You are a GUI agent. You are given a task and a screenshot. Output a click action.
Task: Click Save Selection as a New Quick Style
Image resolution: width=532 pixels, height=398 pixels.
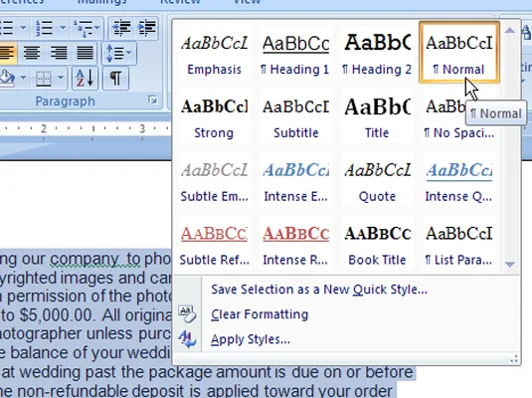tap(319, 290)
